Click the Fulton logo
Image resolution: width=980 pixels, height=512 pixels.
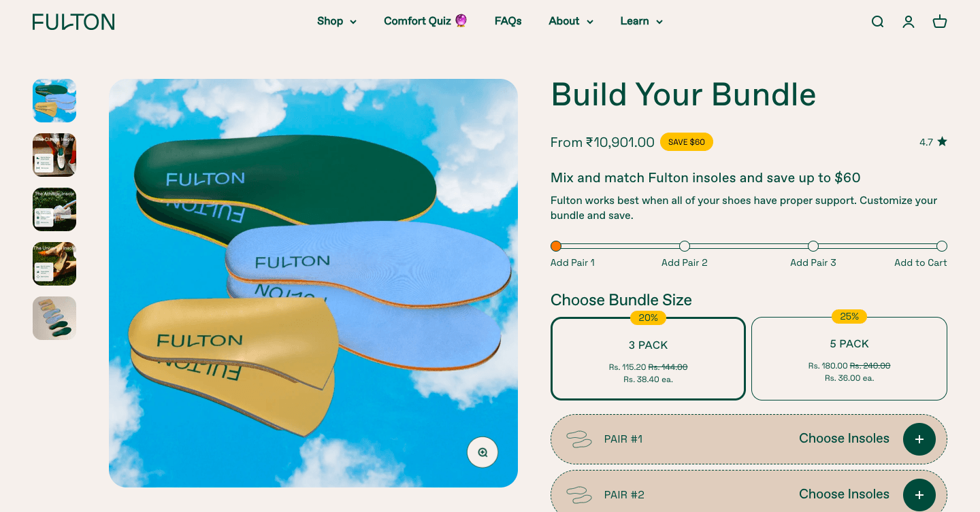point(73,22)
